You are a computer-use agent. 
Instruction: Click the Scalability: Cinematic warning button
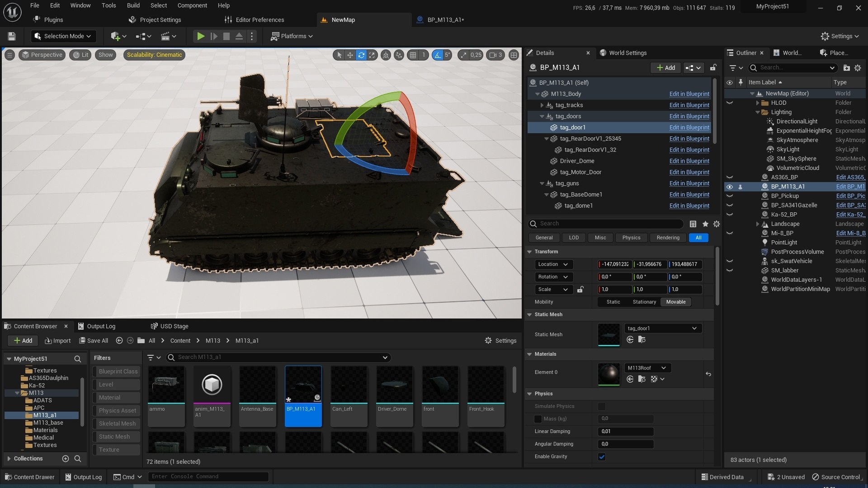click(x=154, y=55)
